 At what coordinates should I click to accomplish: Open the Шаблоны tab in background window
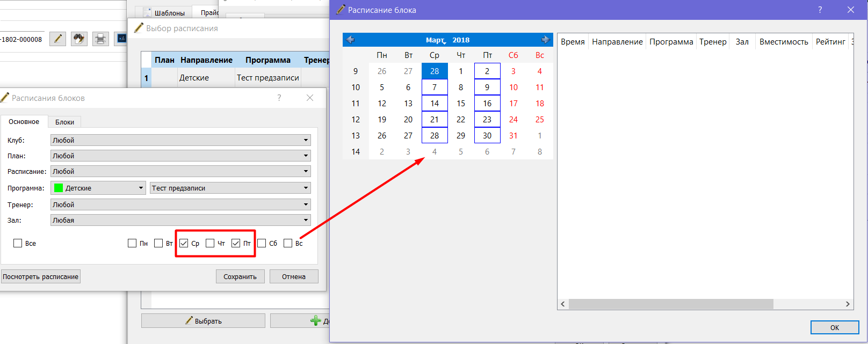(x=164, y=12)
